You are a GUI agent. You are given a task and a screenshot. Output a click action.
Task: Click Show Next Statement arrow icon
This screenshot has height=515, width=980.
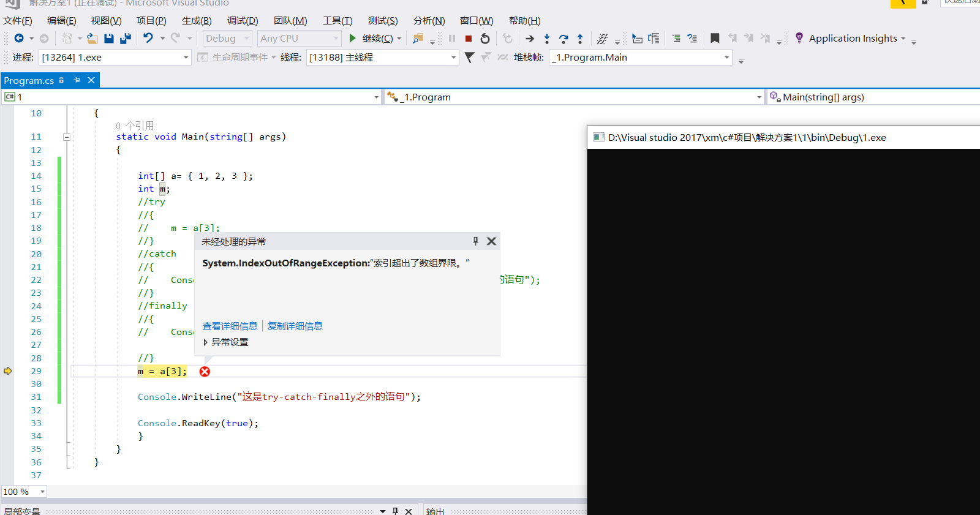tap(530, 39)
